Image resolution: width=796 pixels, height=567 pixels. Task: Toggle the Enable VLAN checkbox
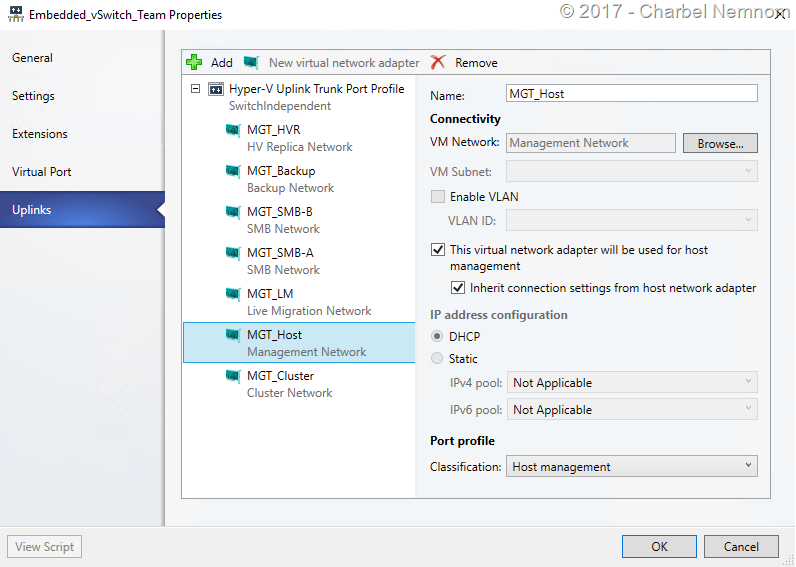pos(438,196)
